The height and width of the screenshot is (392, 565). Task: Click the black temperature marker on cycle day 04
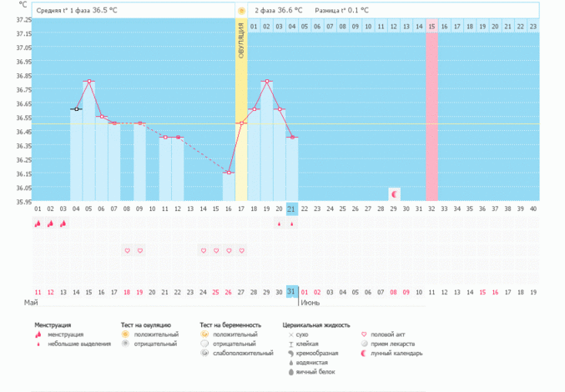76,109
